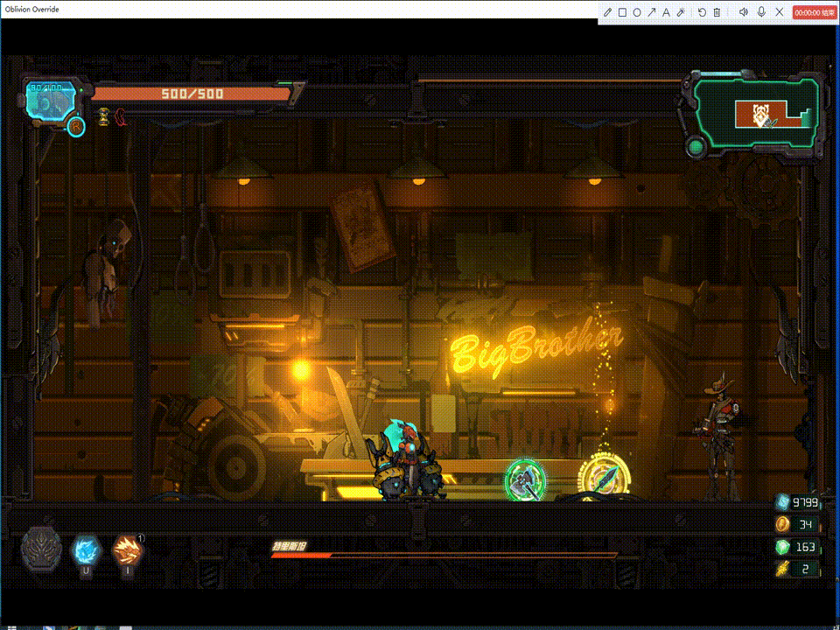Screen dimensions: 840x630
Task: Select the rectangle annotation tool
Action: (622, 12)
